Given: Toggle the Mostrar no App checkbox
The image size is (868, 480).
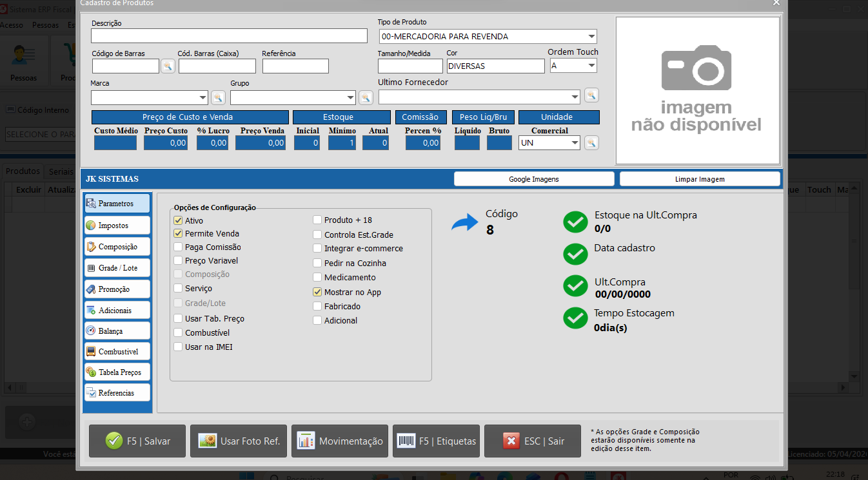Looking at the screenshot, I should [x=317, y=293].
